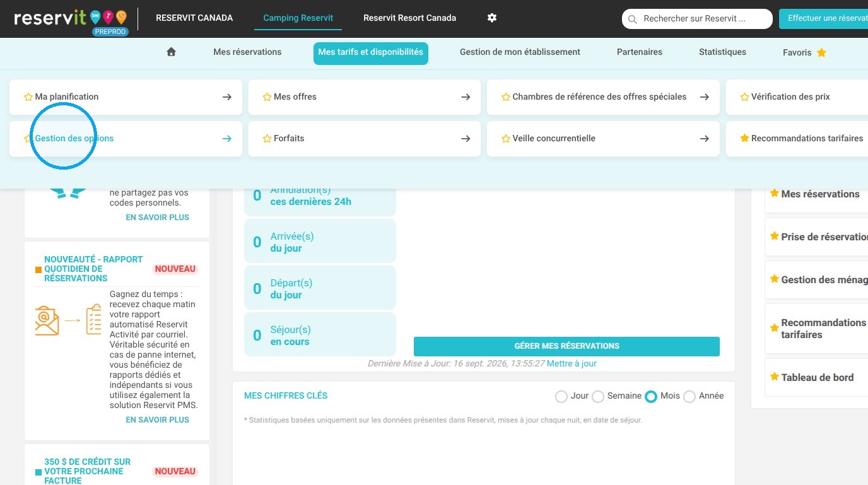Toggle favorite star for Ma planification

(x=28, y=97)
